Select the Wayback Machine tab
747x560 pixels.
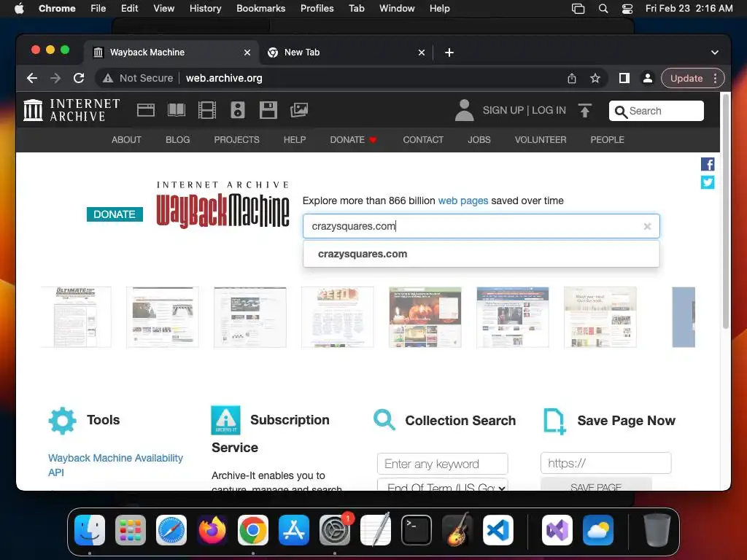click(x=171, y=52)
